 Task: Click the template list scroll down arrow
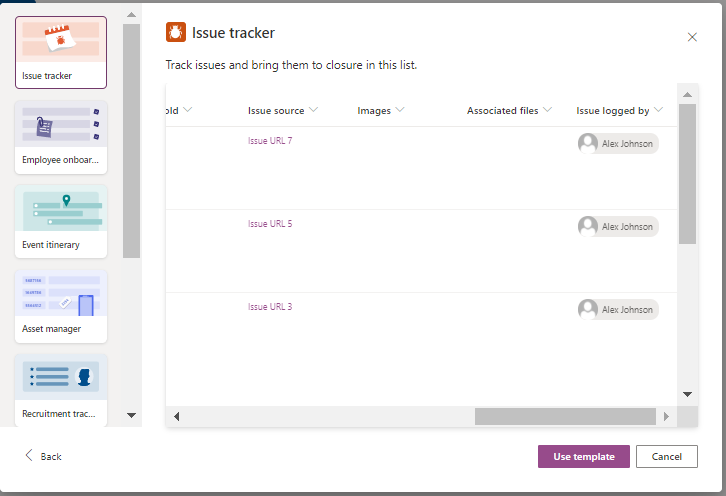[x=131, y=414]
